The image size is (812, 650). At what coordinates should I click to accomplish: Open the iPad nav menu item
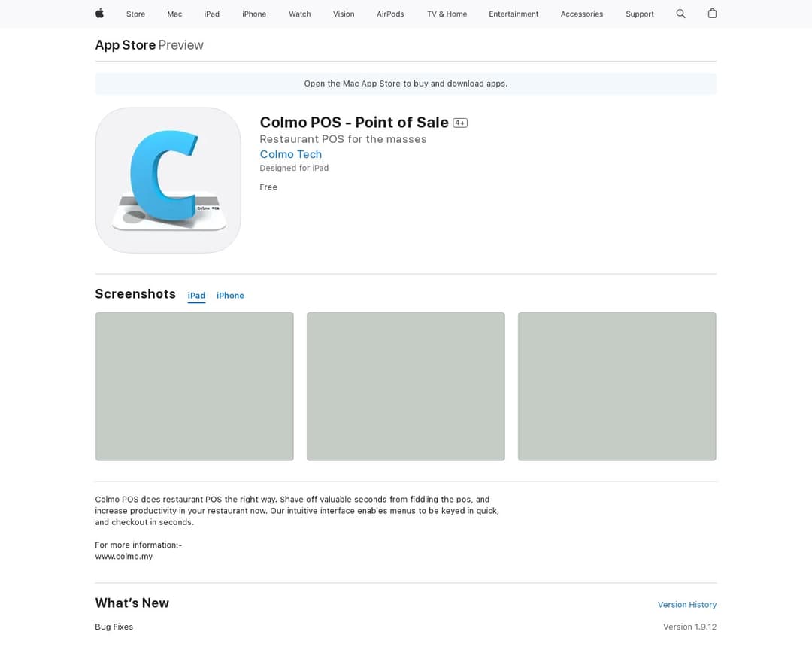click(x=212, y=14)
